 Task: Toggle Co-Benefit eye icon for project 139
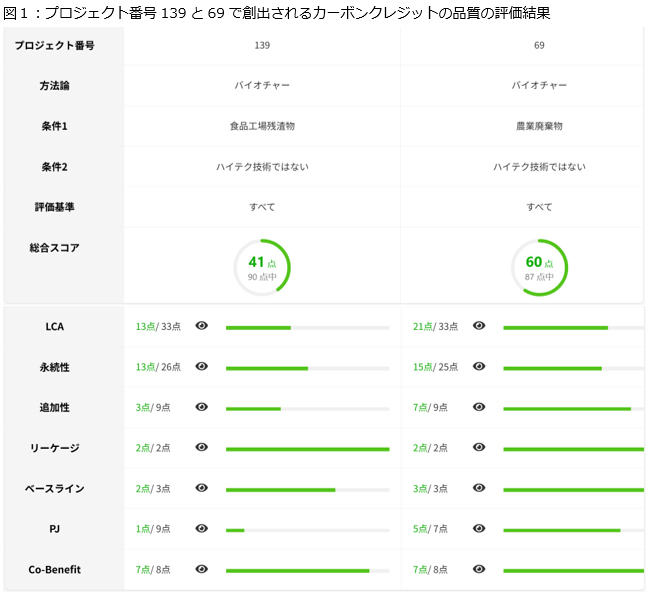click(201, 569)
